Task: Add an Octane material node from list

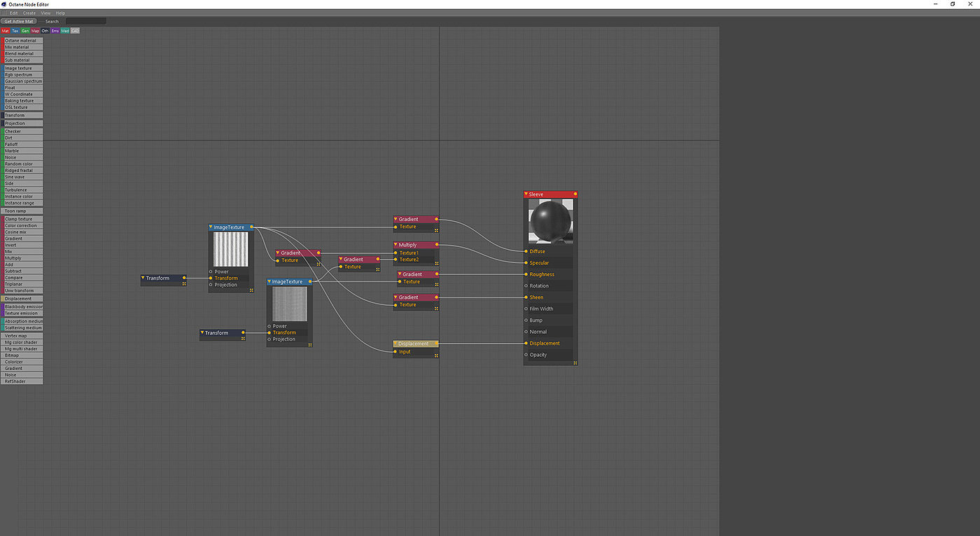Action: [x=22, y=41]
